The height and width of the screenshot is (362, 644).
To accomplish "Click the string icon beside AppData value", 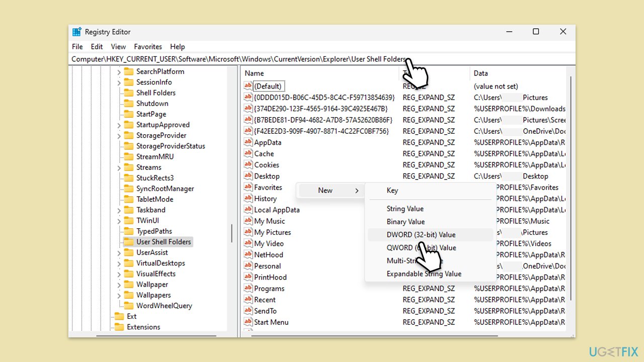I will tap(248, 142).
